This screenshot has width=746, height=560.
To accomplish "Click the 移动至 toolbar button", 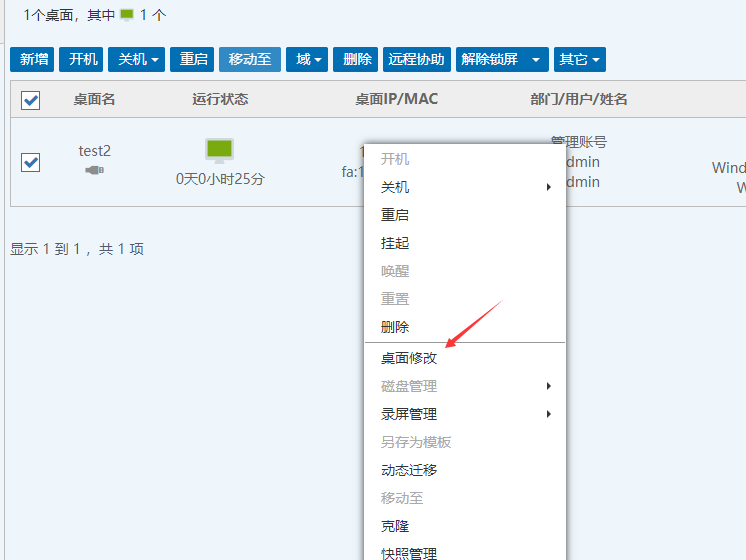I will (x=249, y=59).
